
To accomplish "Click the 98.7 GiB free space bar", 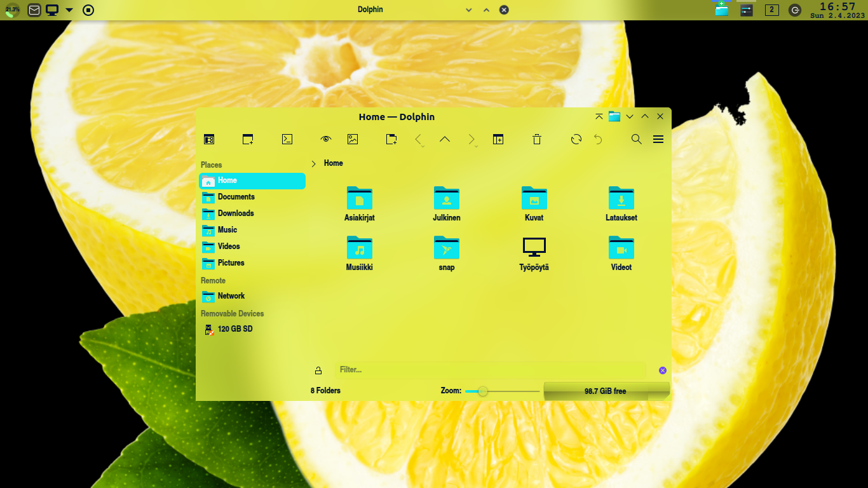I will coord(607,391).
